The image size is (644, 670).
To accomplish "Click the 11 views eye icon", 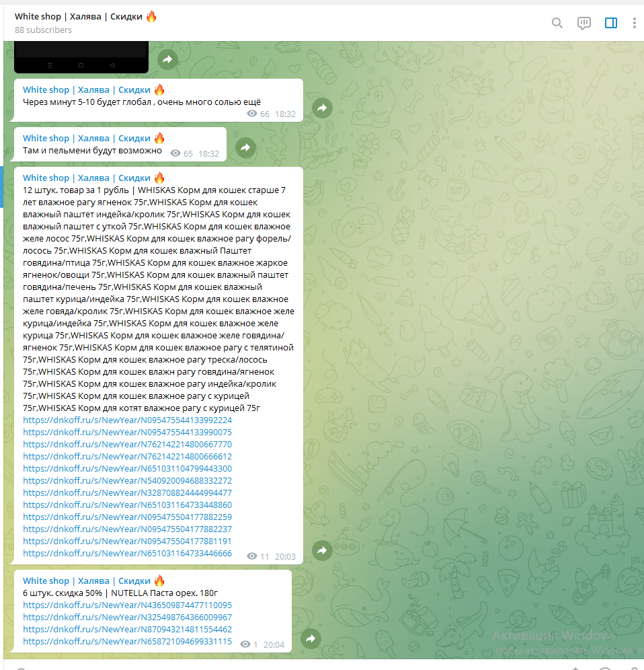I will point(252,556).
